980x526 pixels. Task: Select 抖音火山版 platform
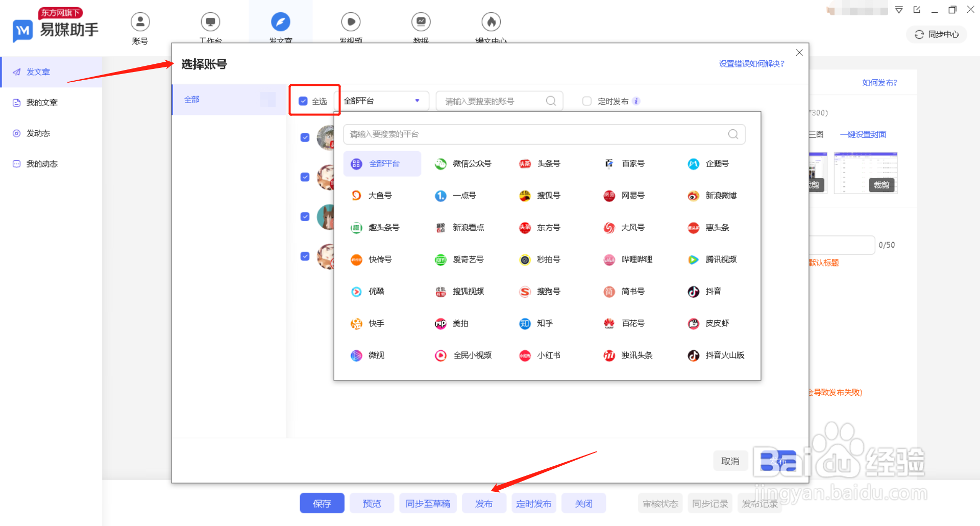pos(716,355)
